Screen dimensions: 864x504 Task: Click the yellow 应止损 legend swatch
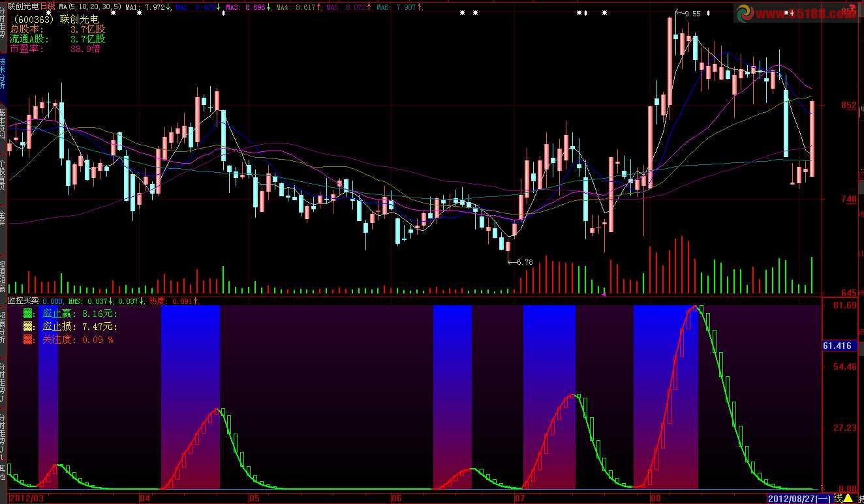pos(27,326)
